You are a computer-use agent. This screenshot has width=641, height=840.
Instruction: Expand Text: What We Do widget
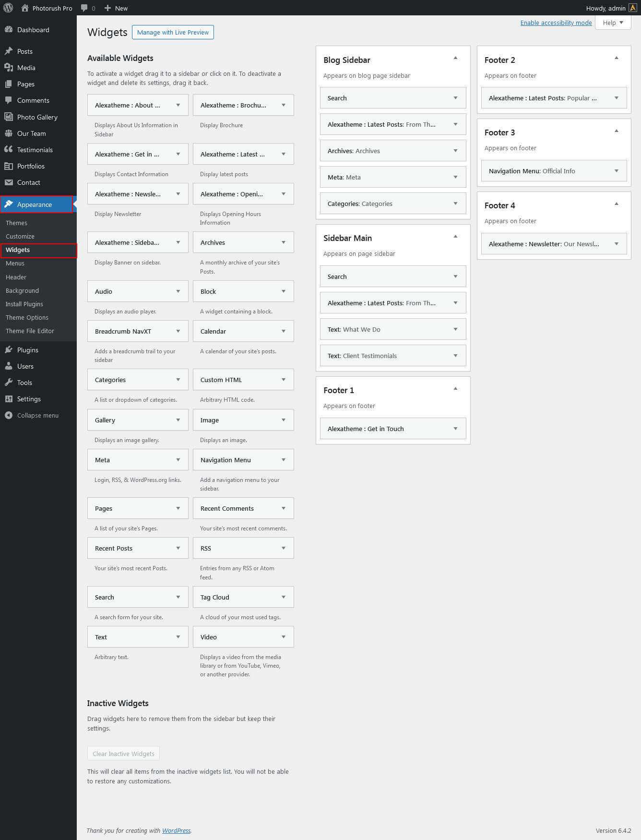point(455,329)
